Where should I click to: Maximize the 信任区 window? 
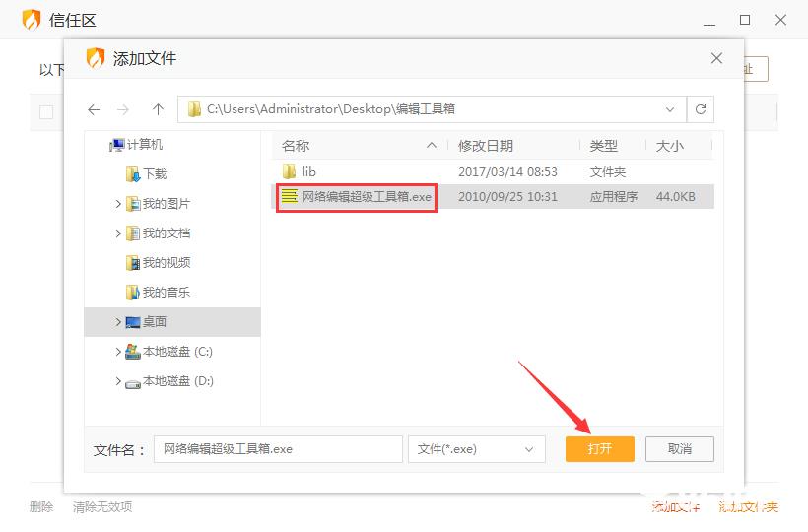pyautogui.click(x=745, y=20)
